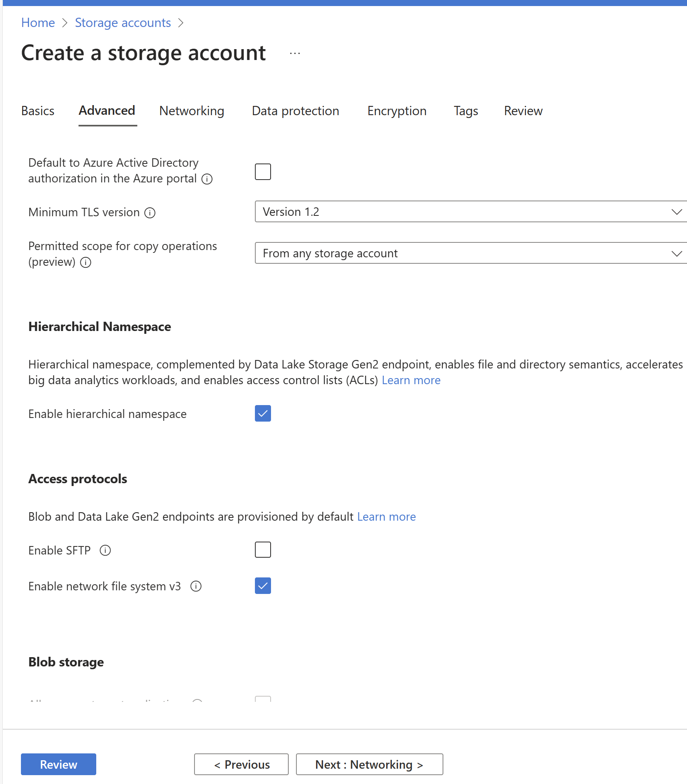Image resolution: width=687 pixels, height=784 pixels.
Task: Open Learn more link for hierarchical namespace
Action: coord(411,380)
